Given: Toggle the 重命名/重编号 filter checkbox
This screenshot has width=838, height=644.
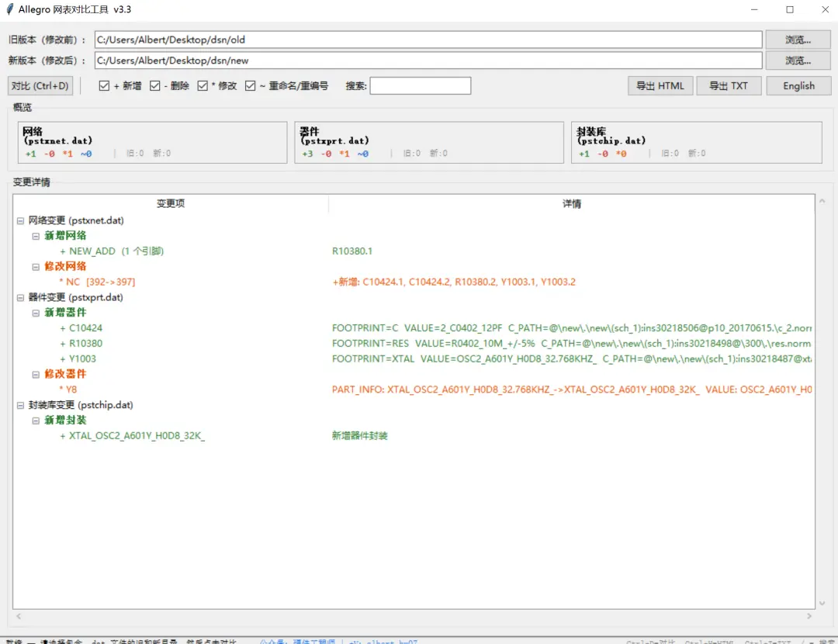Looking at the screenshot, I should (250, 85).
